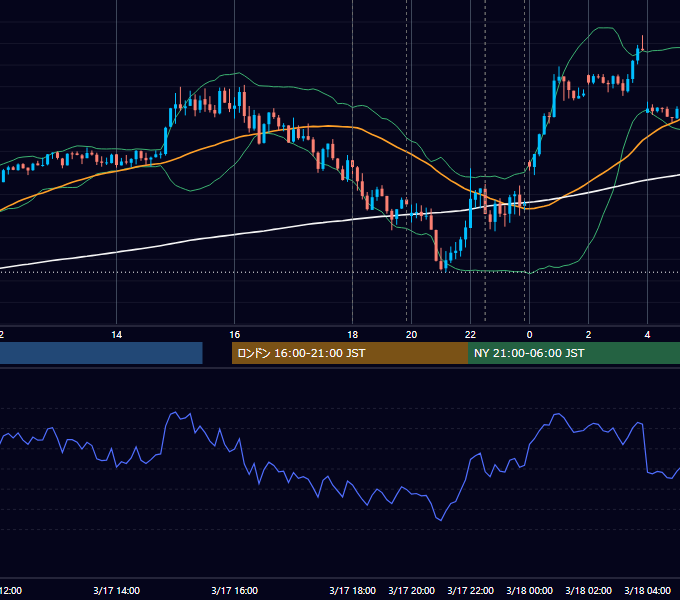Screen dimensions: 680x600
Task: Click the 3/17 18:00 time label
Action: click(353, 590)
